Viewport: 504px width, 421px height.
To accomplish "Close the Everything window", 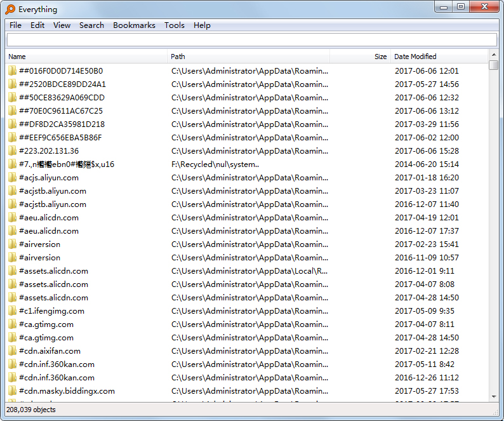I will (x=484, y=7).
